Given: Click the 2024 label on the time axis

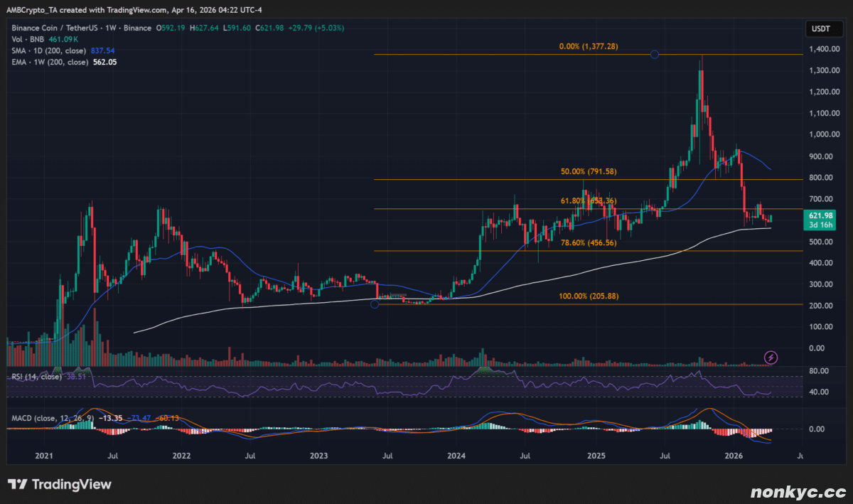Looking at the screenshot, I should (x=457, y=454).
